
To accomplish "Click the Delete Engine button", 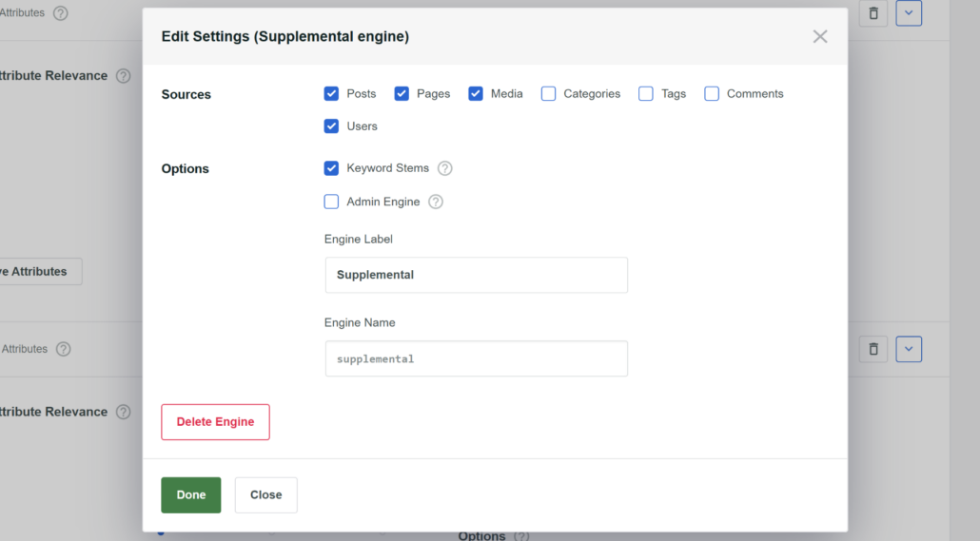I will click(x=216, y=422).
